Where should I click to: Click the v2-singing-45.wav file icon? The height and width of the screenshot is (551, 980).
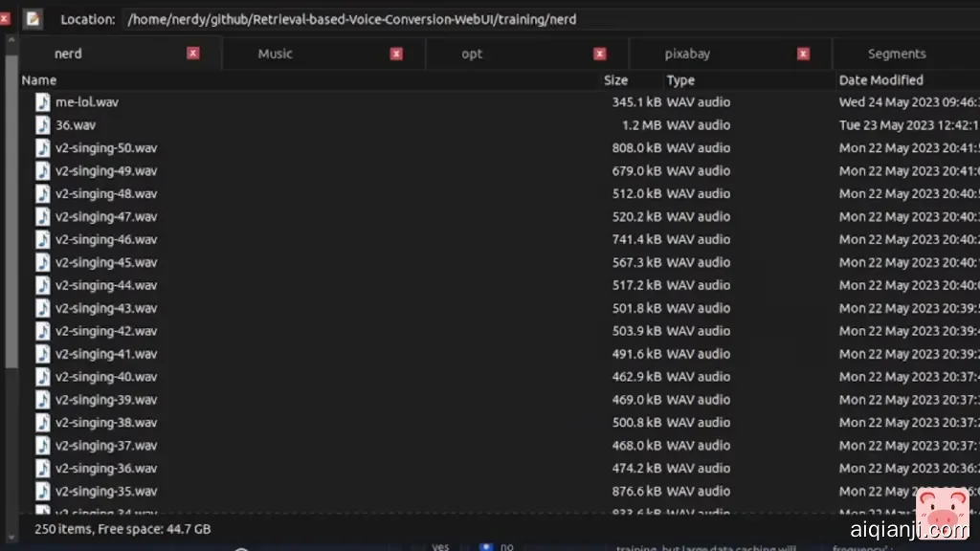click(x=43, y=262)
